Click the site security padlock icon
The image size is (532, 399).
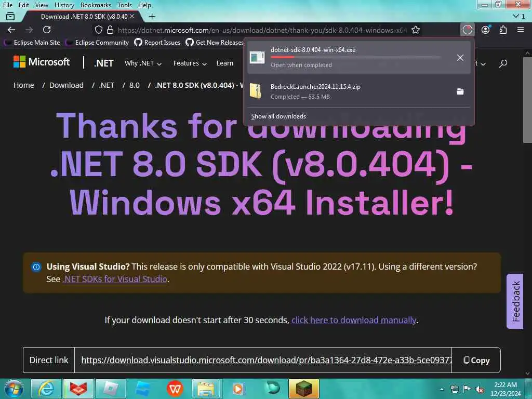(110, 30)
